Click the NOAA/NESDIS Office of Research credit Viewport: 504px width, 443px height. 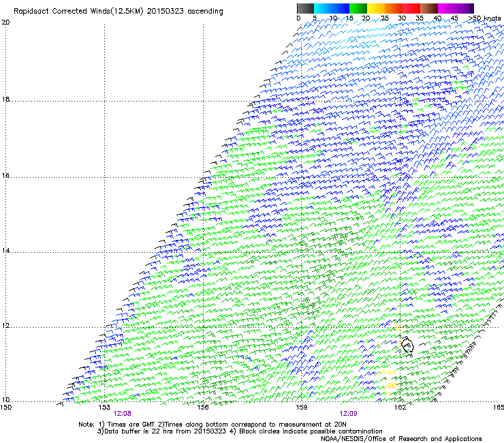click(401, 439)
